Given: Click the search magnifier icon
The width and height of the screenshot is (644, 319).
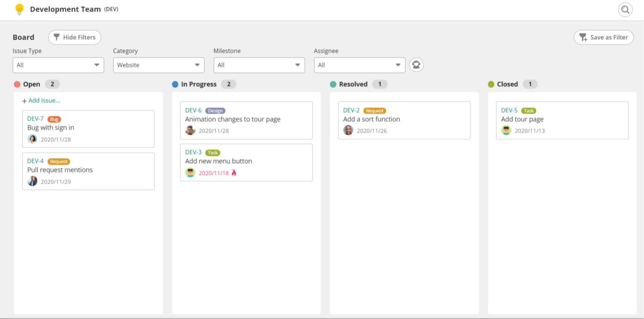Looking at the screenshot, I should point(625,10).
